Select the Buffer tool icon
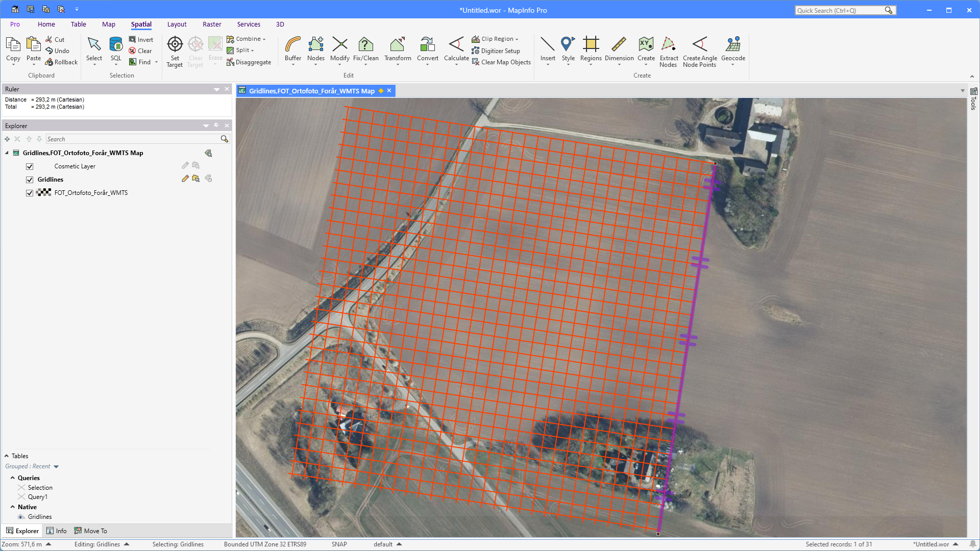The image size is (980, 551). pyautogui.click(x=292, y=45)
